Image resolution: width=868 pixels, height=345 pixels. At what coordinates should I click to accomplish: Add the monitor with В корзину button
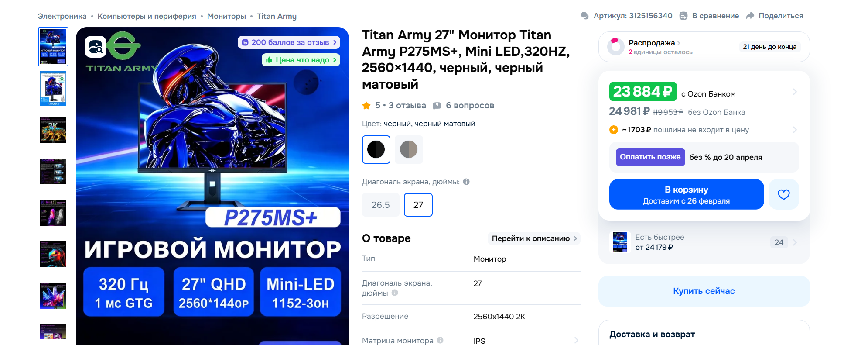tap(687, 194)
